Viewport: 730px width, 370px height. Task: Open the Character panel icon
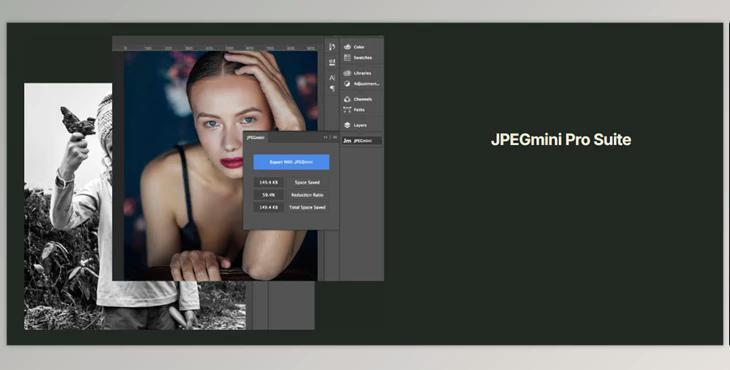[x=332, y=78]
